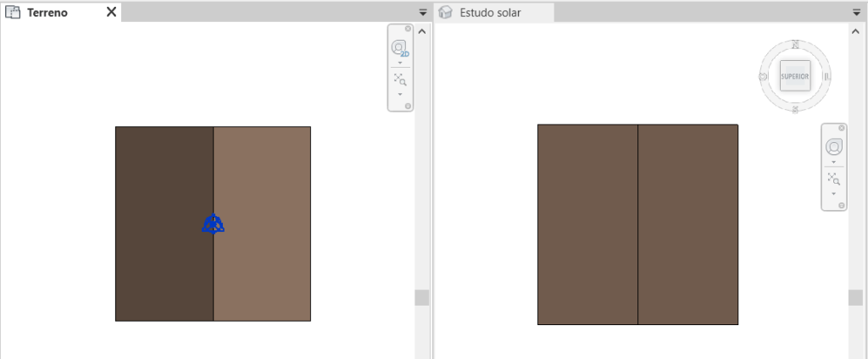Expand zoom options dropdown in Estudo solar
The height and width of the screenshot is (359, 868).
coord(833,193)
